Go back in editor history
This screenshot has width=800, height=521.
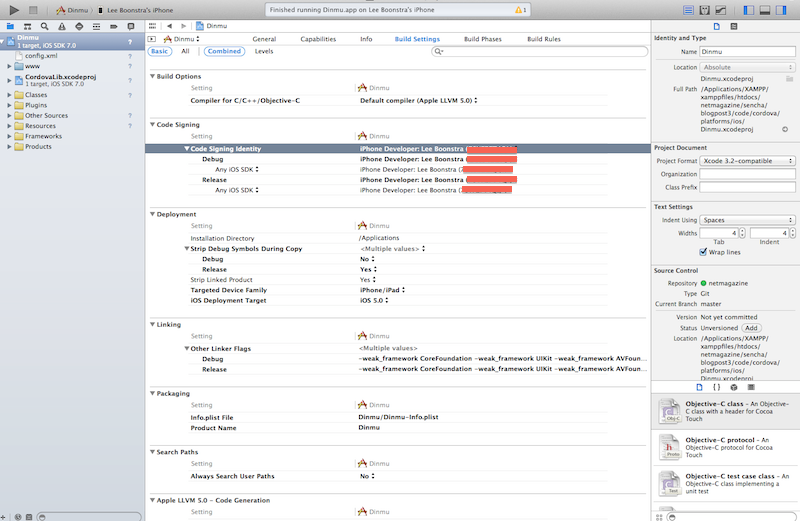tap(169, 26)
